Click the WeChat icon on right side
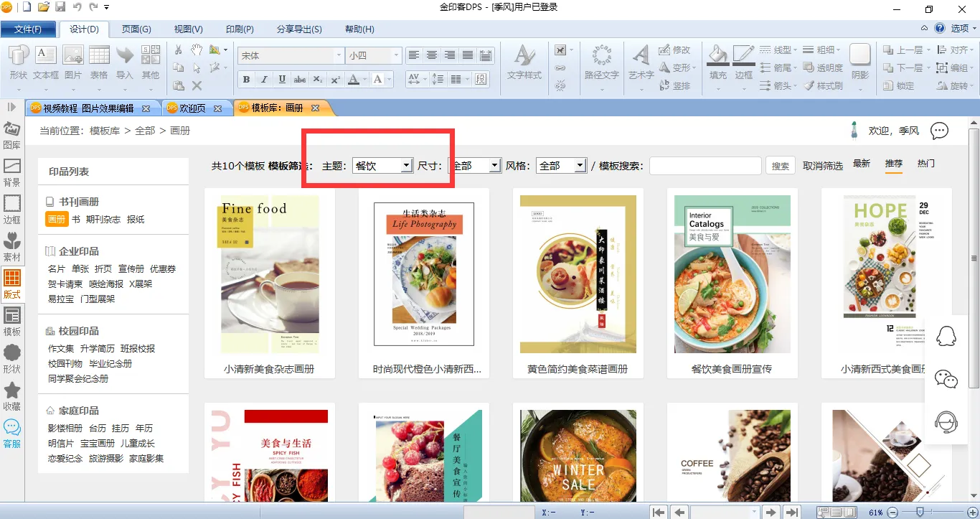This screenshot has width=980, height=519. (x=947, y=379)
